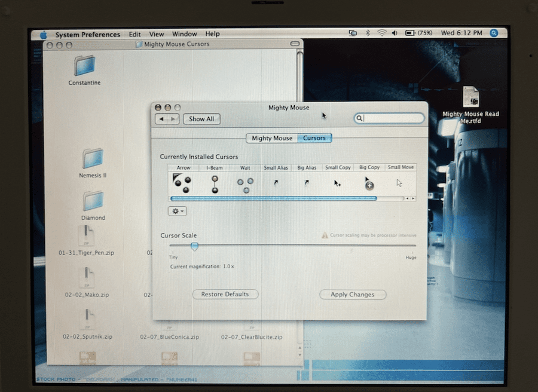Screen dimensions: 538x392
Task: Open the View menu
Action: click(157, 34)
